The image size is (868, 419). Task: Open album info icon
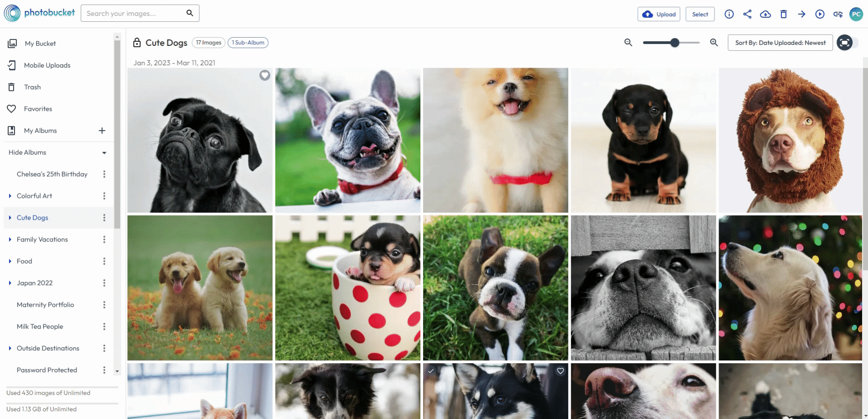click(729, 14)
